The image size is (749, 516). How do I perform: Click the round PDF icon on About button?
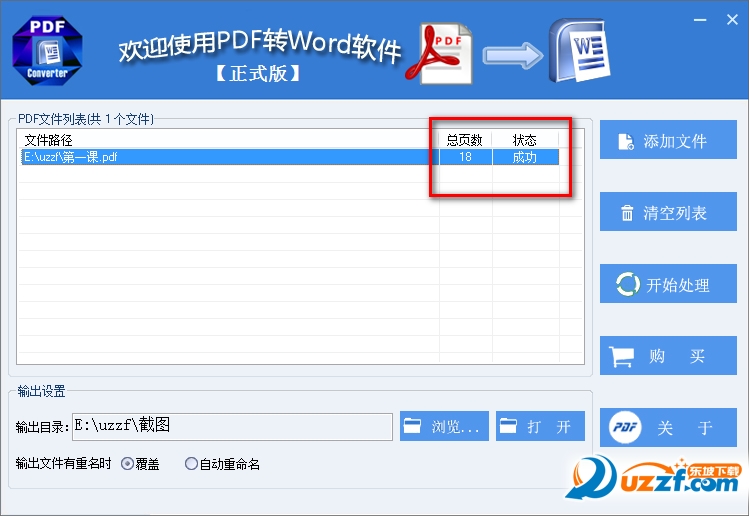coord(625,427)
